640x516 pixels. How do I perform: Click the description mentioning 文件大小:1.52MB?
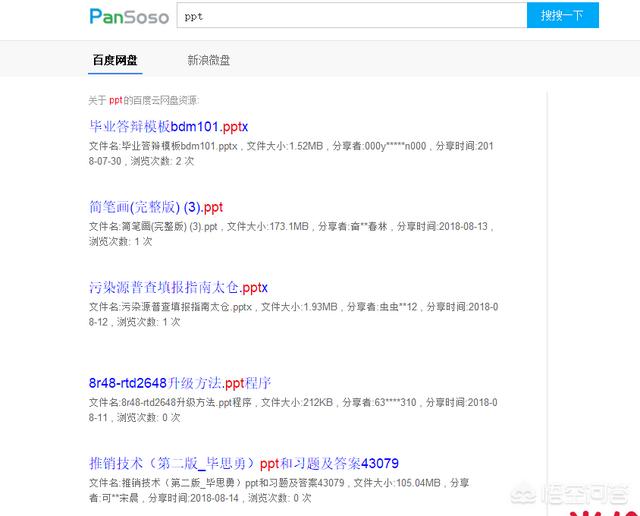(291, 153)
